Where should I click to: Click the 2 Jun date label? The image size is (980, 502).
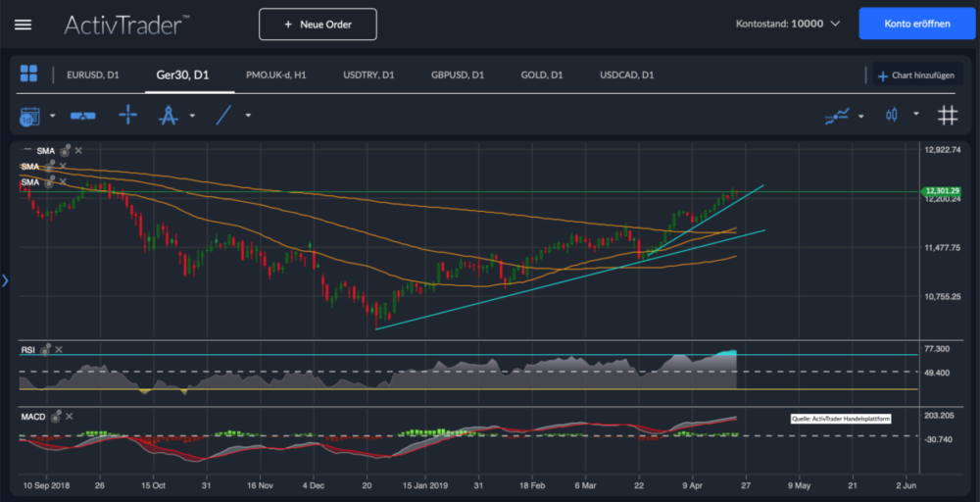(906, 485)
